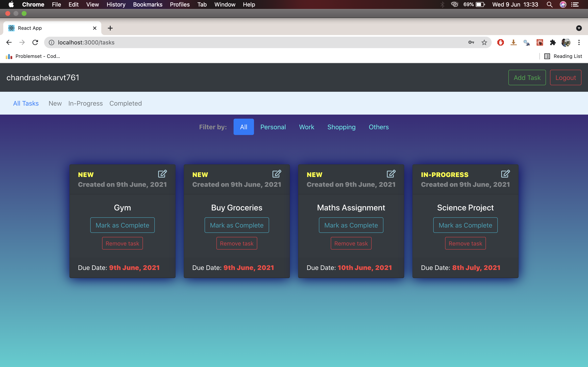The image size is (588, 367).
Task: Select the Others filter option
Action: [x=379, y=127]
